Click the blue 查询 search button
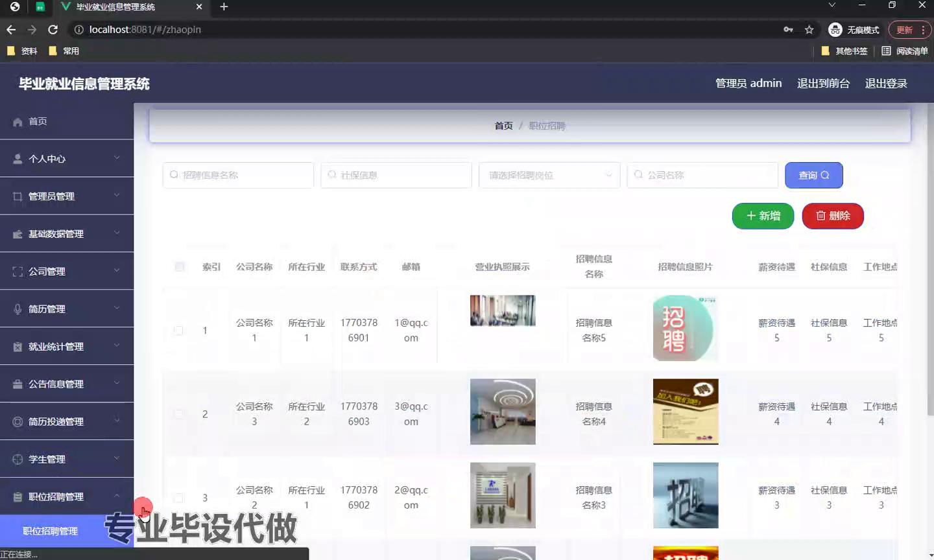Viewport: 934px width, 560px height. (814, 175)
